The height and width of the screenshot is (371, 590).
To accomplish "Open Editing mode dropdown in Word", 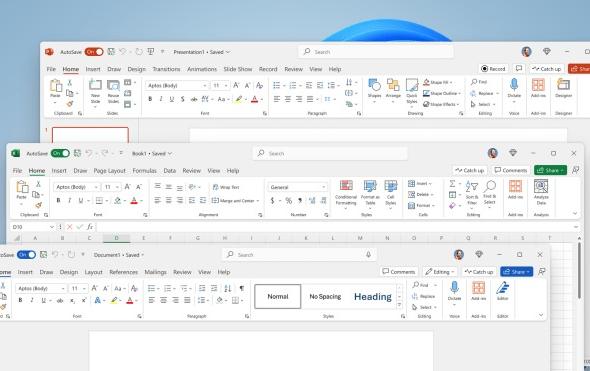I will [439, 272].
